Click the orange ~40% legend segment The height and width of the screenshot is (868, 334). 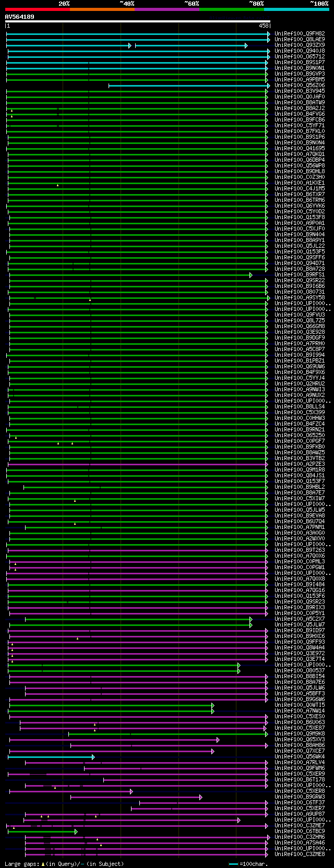click(102, 9)
